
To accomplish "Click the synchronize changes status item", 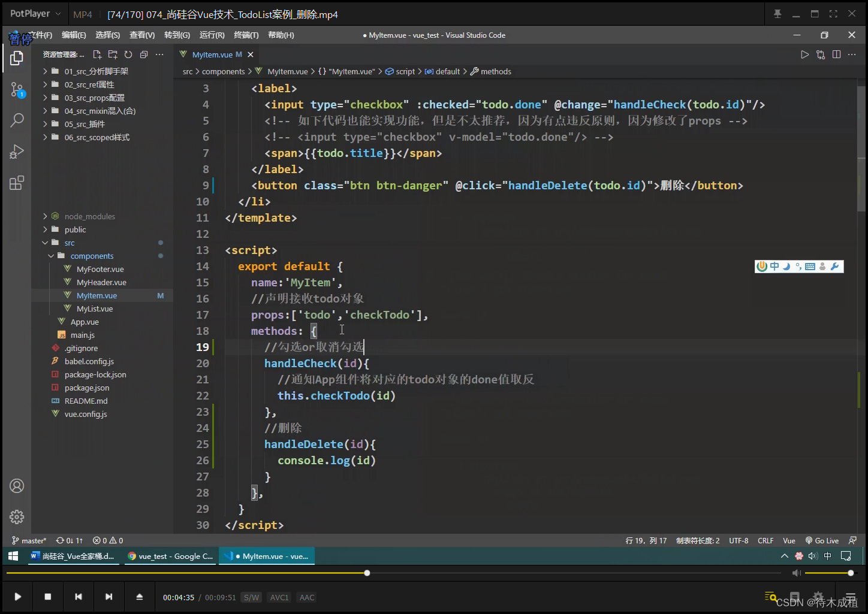I will [x=70, y=540].
